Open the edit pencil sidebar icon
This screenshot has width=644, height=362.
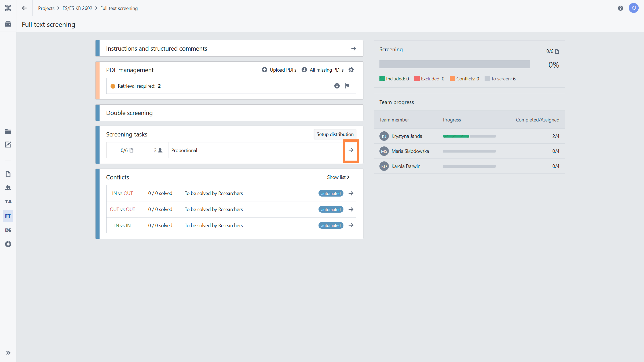tap(8, 145)
